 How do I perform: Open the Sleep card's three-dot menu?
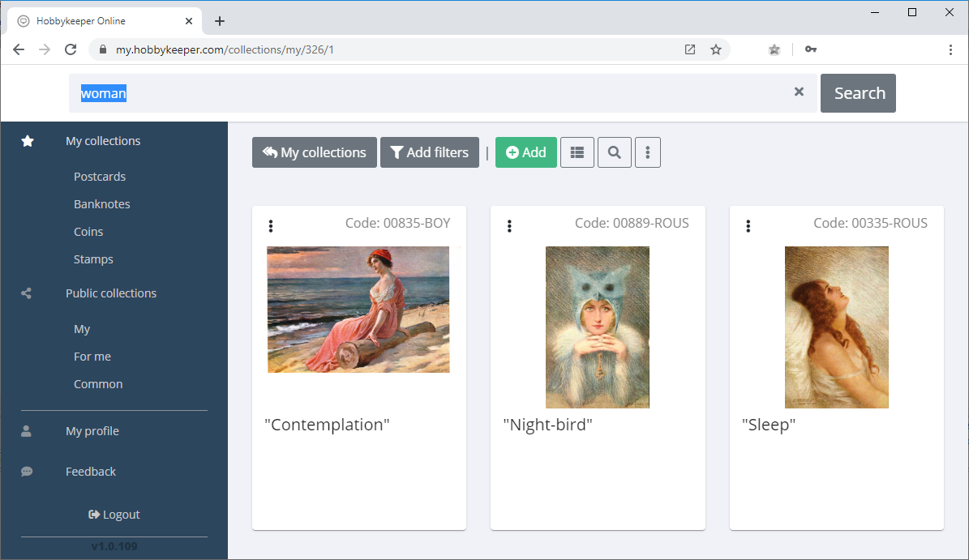(x=748, y=226)
